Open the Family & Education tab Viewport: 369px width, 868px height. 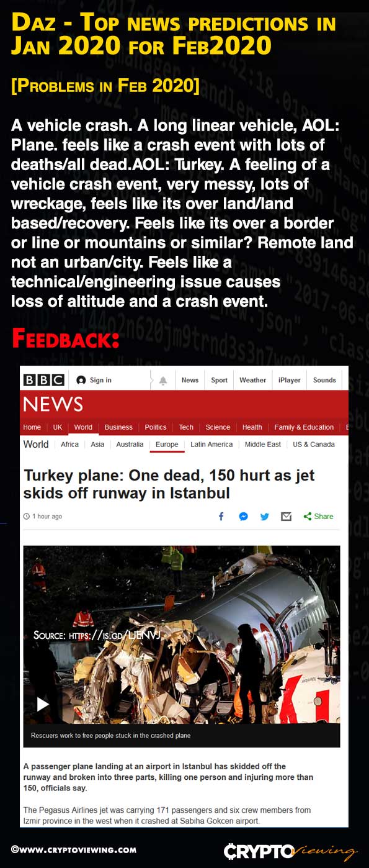tap(304, 427)
